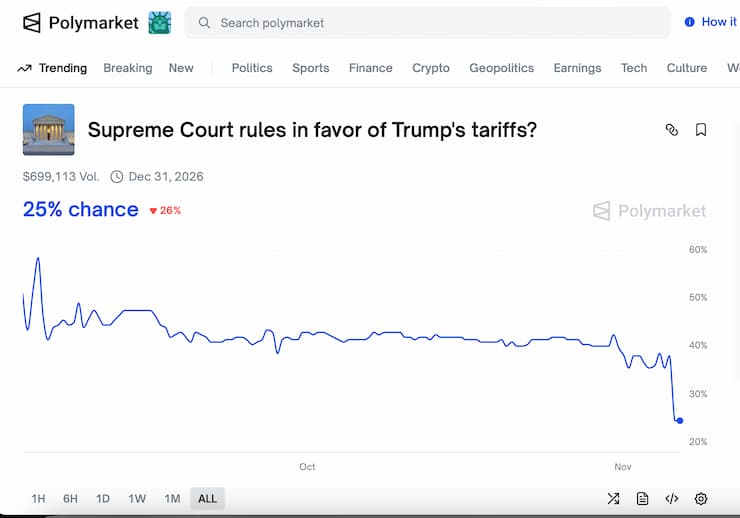Click the info icon beside How it

pos(689,22)
